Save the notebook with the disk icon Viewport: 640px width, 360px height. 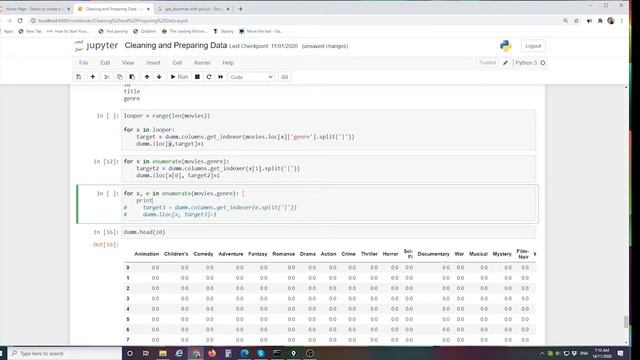pyautogui.click(x=79, y=77)
